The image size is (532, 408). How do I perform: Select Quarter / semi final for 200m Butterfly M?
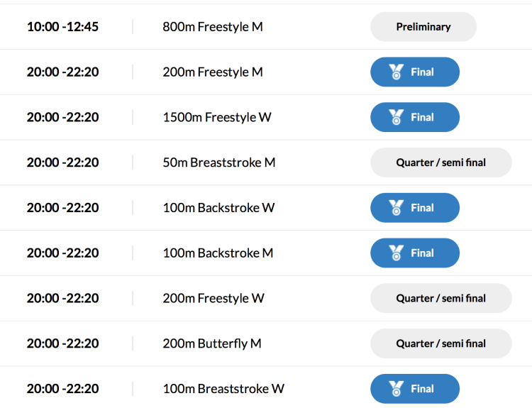440,343
